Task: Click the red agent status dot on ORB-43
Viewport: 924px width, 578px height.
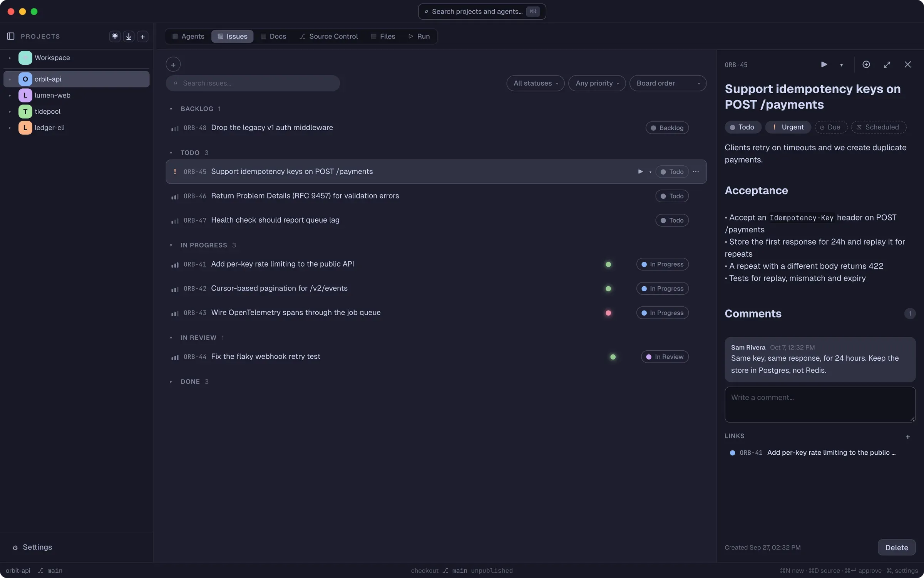Action: pyautogui.click(x=608, y=313)
